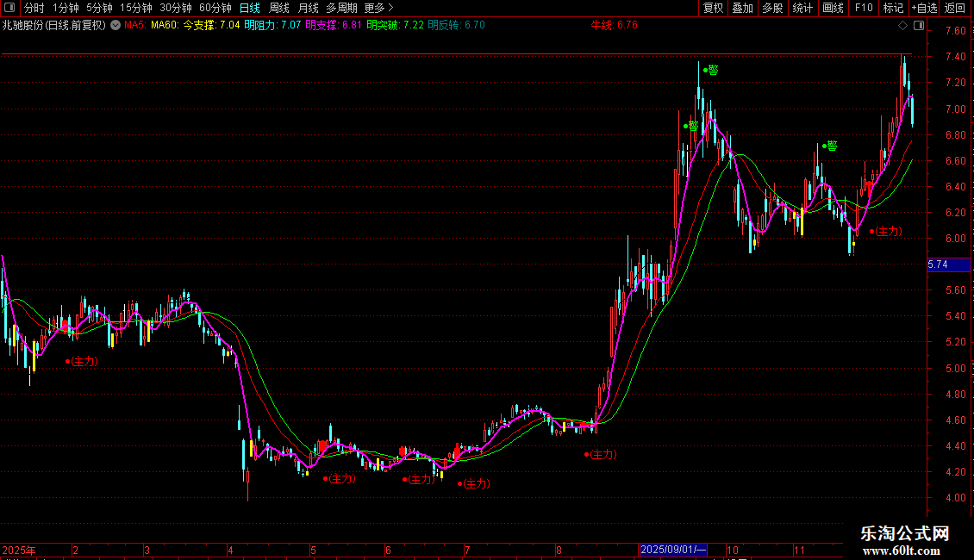Click the 警 marker at the 7.40 peak
This screenshot has height=560, width=974.
tap(710, 70)
